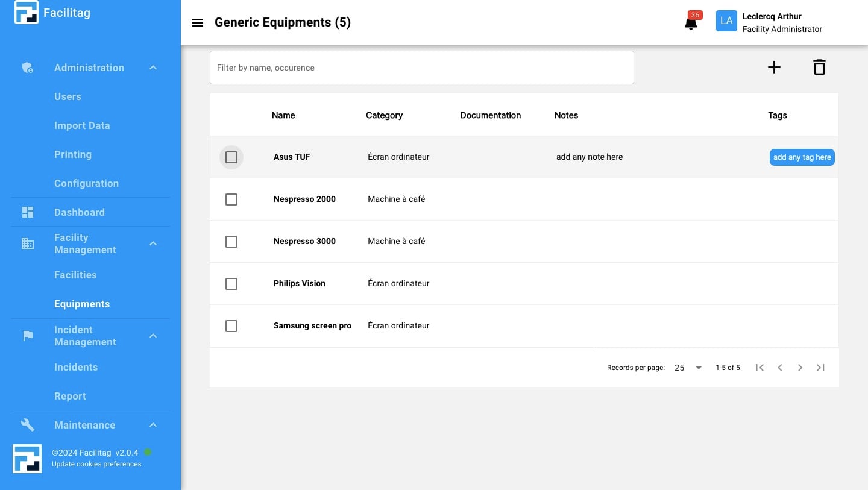Click the trash delete icon

819,68
